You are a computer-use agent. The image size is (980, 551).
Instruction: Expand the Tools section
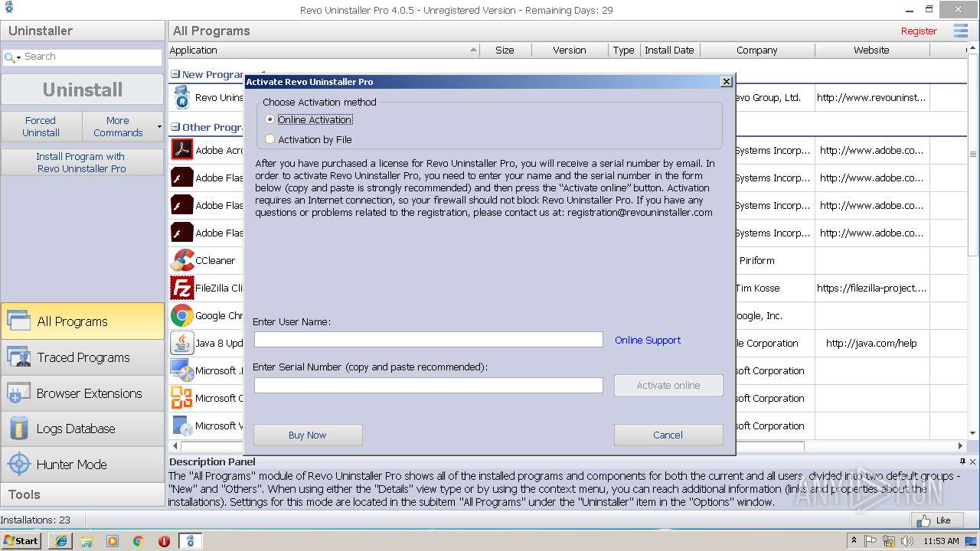pos(83,494)
